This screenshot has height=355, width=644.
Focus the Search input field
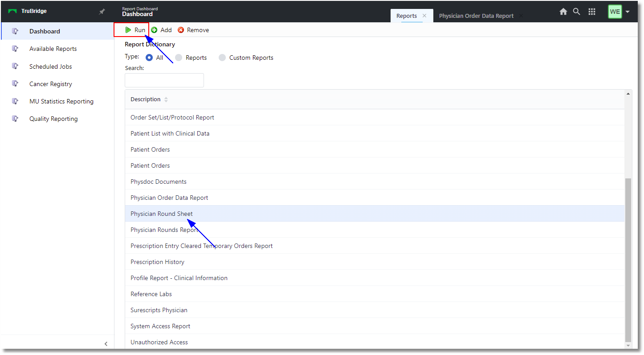pyautogui.click(x=164, y=80)
